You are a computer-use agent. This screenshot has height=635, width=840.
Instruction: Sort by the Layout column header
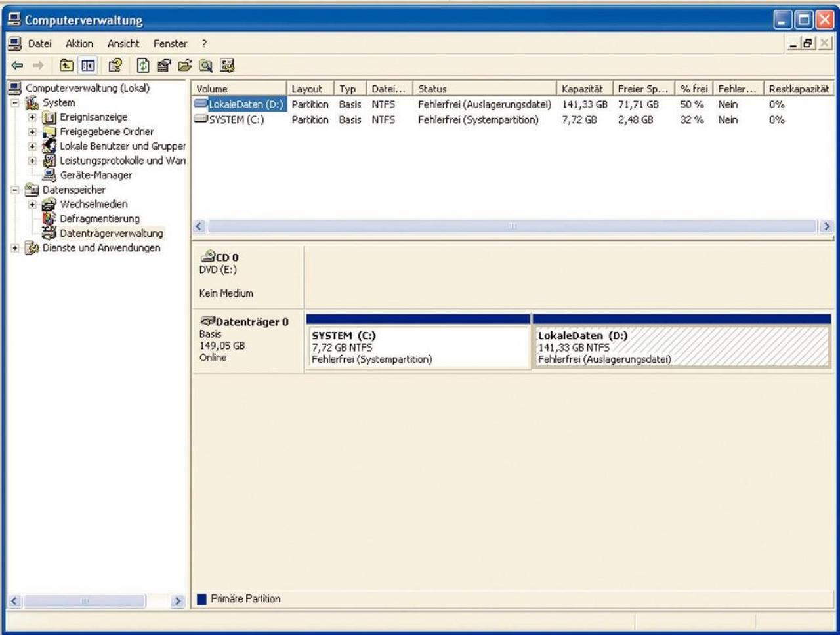click(x=310, y=89)
